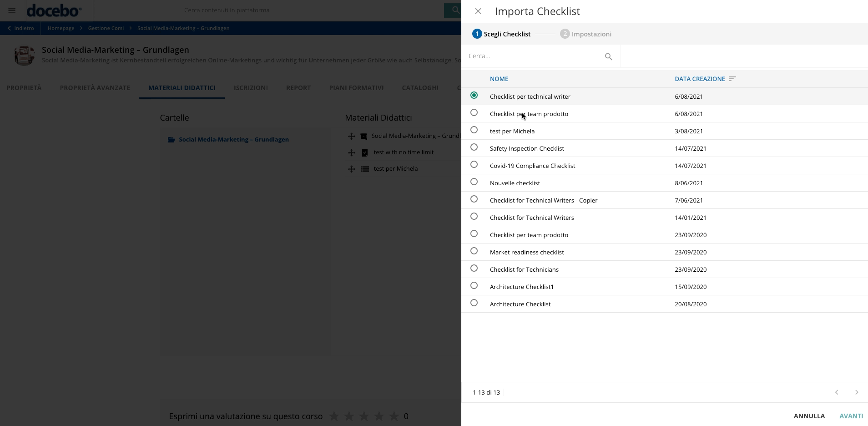Select the 'Safety Inspection Checklist' radio button
This screenshot has width=868, height=426.
tap(474, 147)
